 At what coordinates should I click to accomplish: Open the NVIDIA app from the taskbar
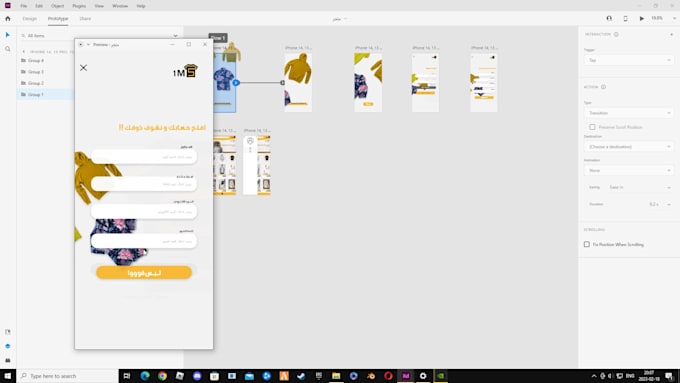[x=441, y=376]
